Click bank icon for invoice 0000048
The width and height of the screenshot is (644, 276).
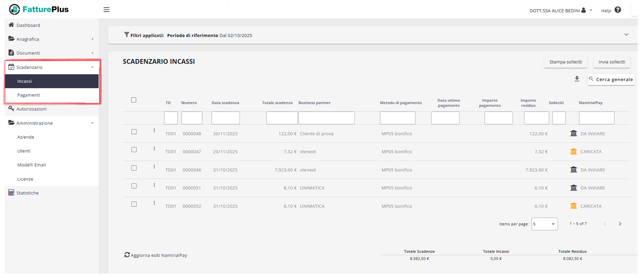[574, 134]
